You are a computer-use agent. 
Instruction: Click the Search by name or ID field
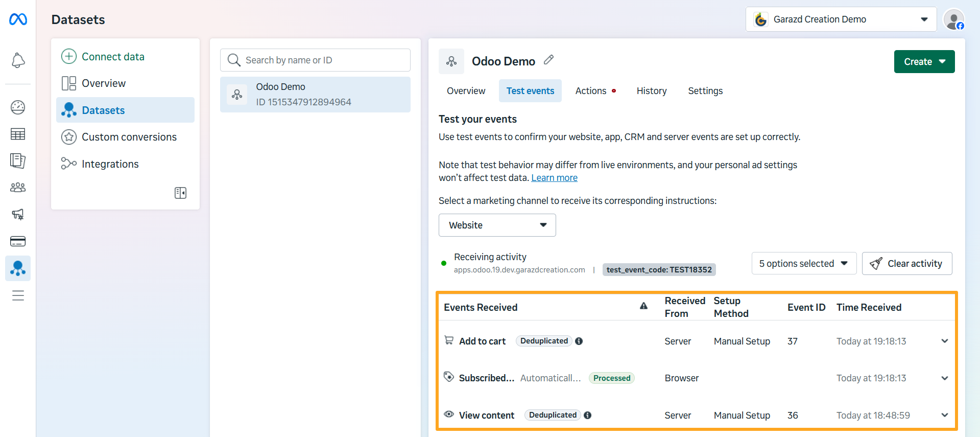315,60
